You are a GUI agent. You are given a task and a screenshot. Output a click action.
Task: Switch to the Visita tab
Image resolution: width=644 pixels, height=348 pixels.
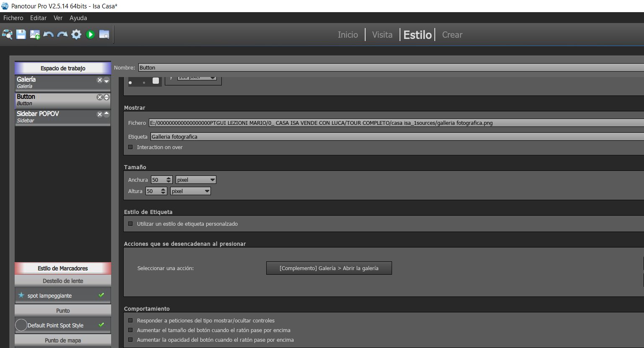click(382, 35)
